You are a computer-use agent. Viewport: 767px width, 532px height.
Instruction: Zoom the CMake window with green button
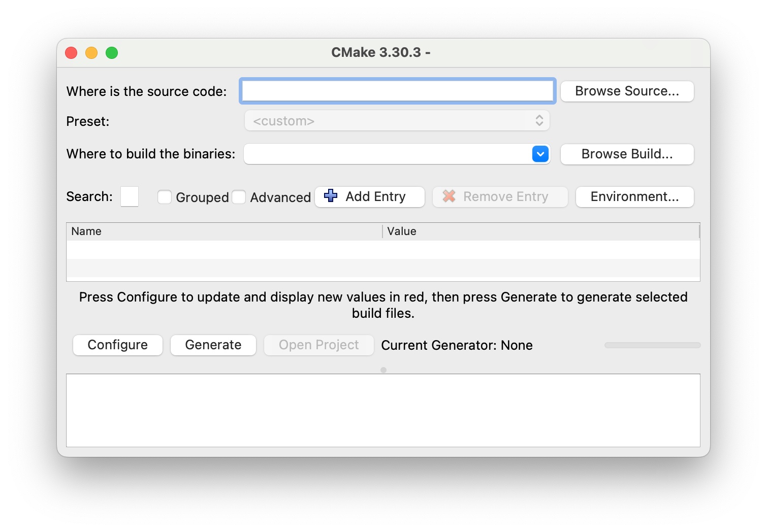pos(112,53)
